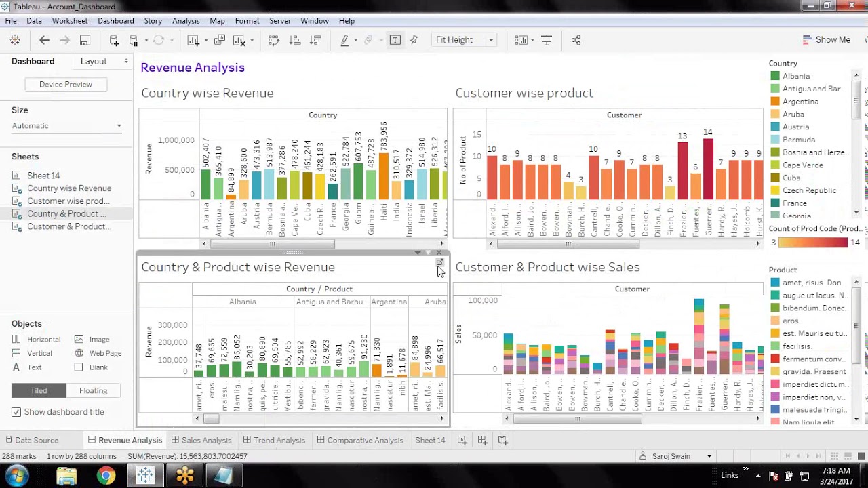Click Go to Sheet icon on selected chart
The image size is (868, 488).
439,262
